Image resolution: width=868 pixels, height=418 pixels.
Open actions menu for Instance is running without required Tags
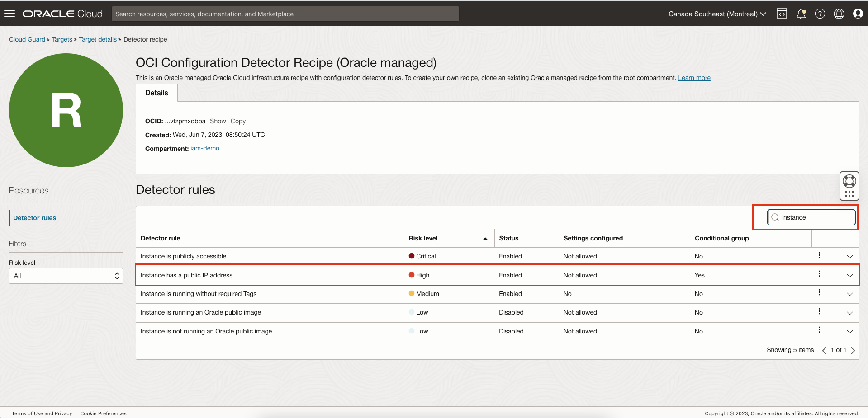[819, 292]
